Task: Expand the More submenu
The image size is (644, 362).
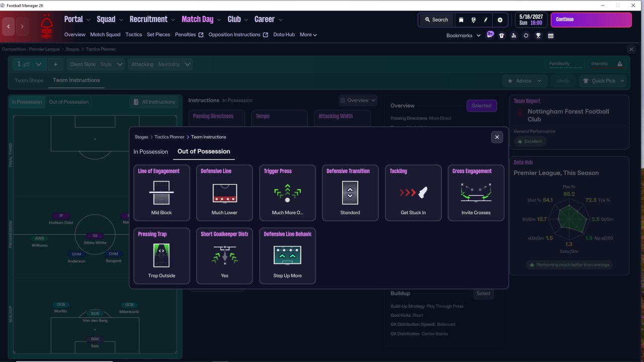Action: tap(308, 35)
